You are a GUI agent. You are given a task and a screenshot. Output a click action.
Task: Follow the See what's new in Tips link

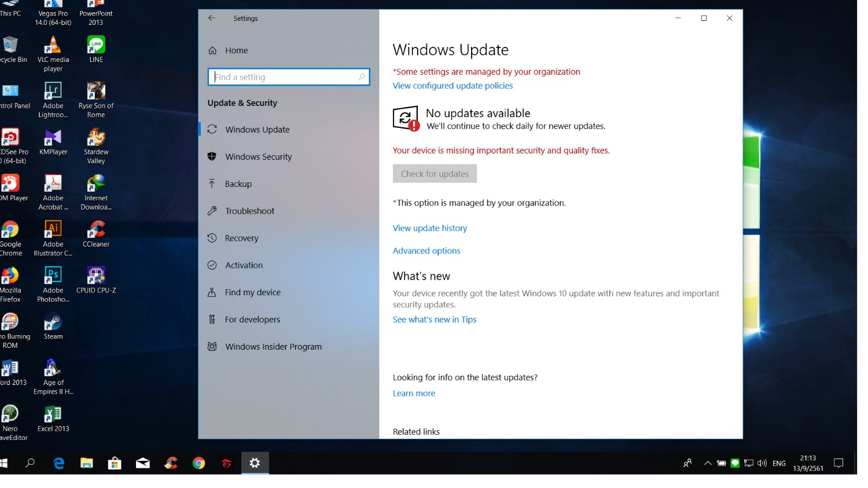coord(435,320)
